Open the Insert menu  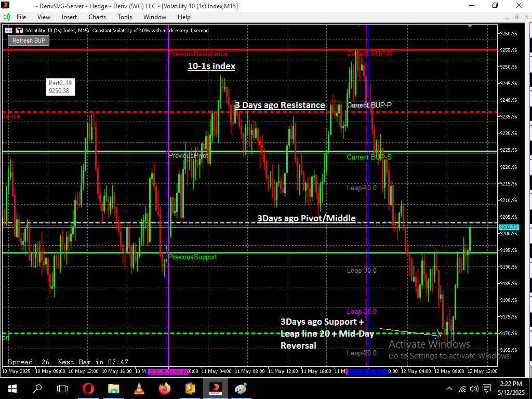69,17
